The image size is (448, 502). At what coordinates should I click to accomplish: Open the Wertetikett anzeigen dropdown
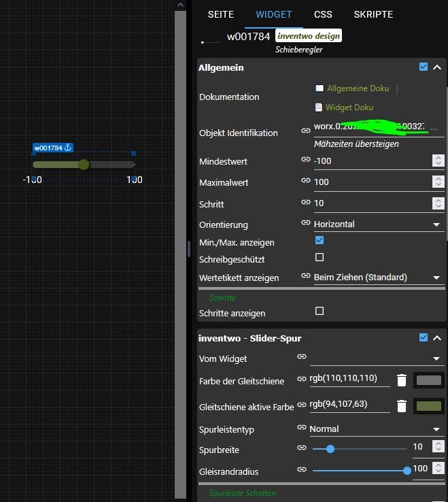[x=379, y=278]
